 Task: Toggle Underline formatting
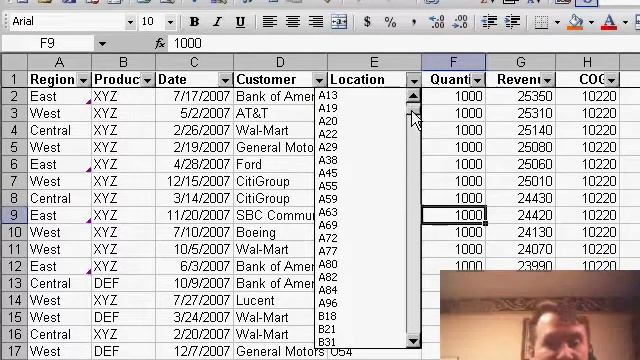click(x=240, y=22)
